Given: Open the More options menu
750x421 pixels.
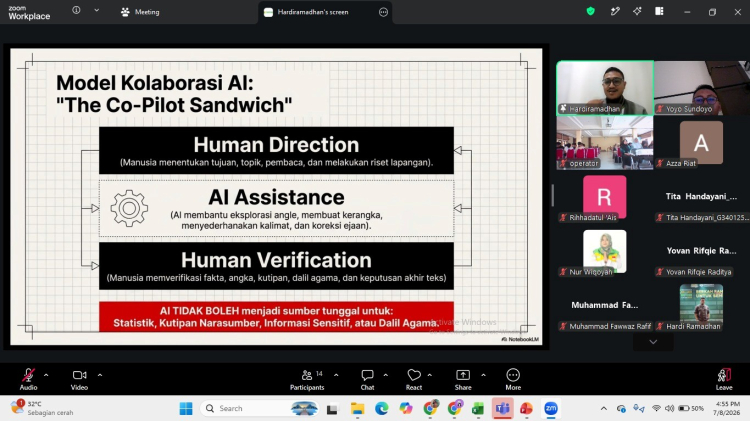Looking at the screenshot, I should (x=513, y=379).
